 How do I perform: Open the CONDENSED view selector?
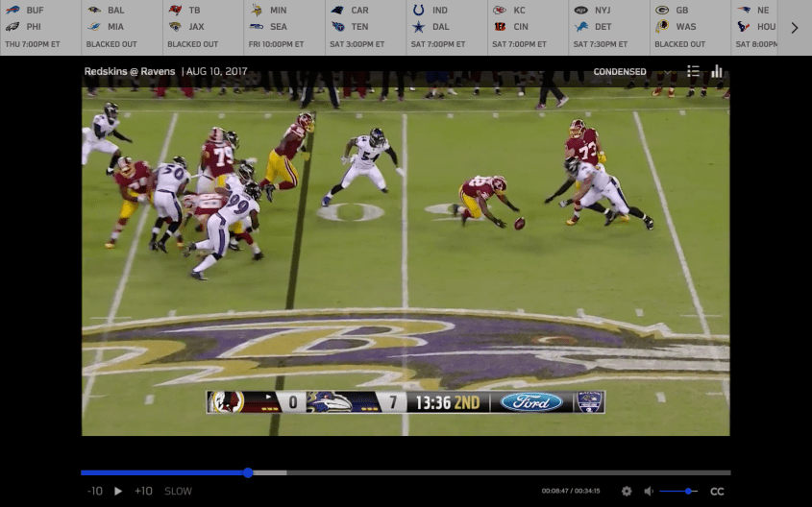pos(620,72)
